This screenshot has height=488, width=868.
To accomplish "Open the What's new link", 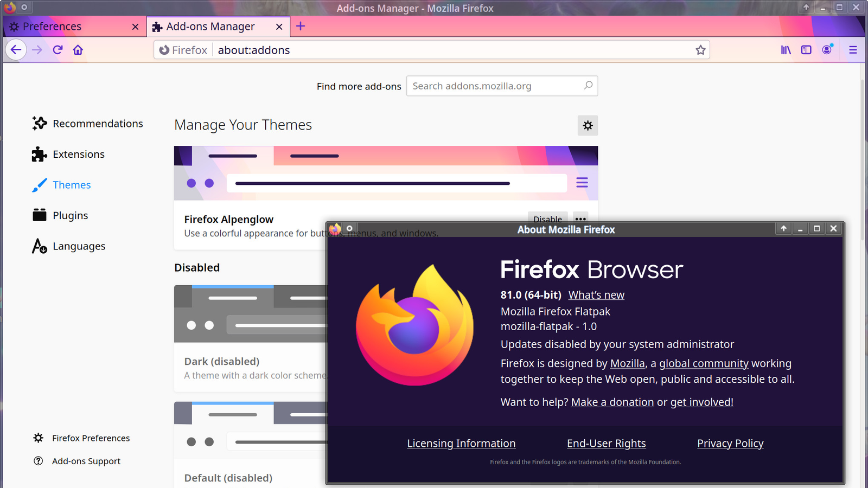I will pyautogui.click(x=596, y=295).
